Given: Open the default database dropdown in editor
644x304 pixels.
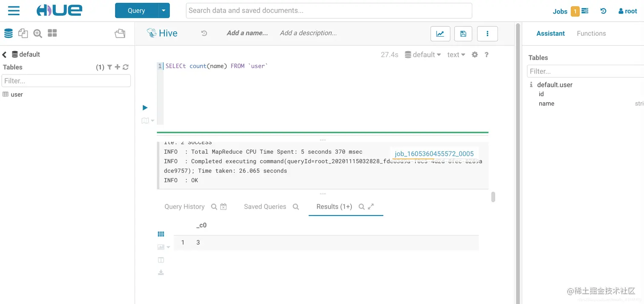Looking at the screenshot, I should pos(423,54).
